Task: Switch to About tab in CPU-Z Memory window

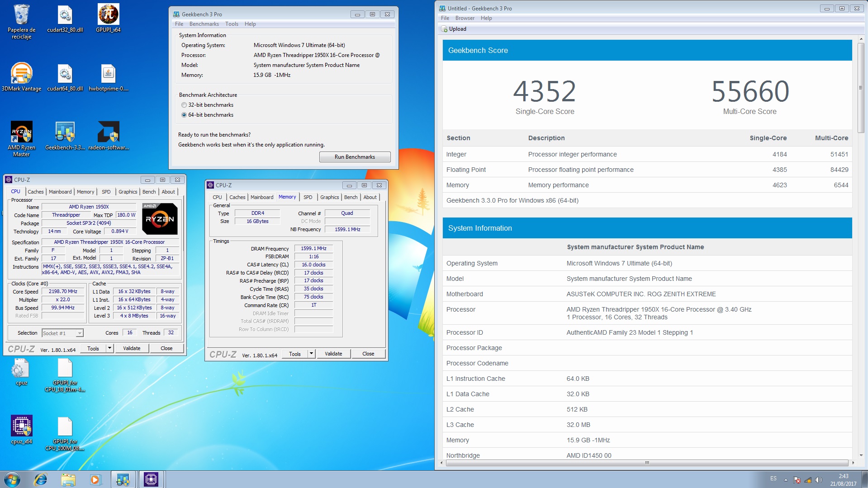Action: [370, 197]
